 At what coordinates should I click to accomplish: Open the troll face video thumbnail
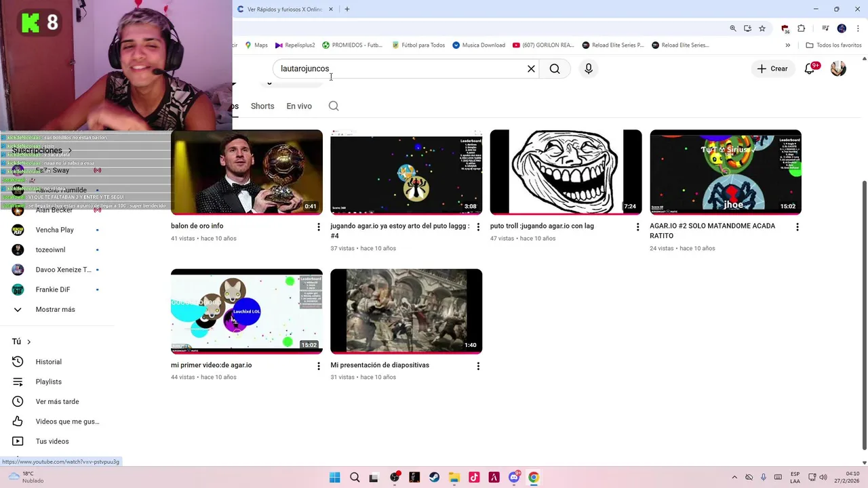pos(566,172)
